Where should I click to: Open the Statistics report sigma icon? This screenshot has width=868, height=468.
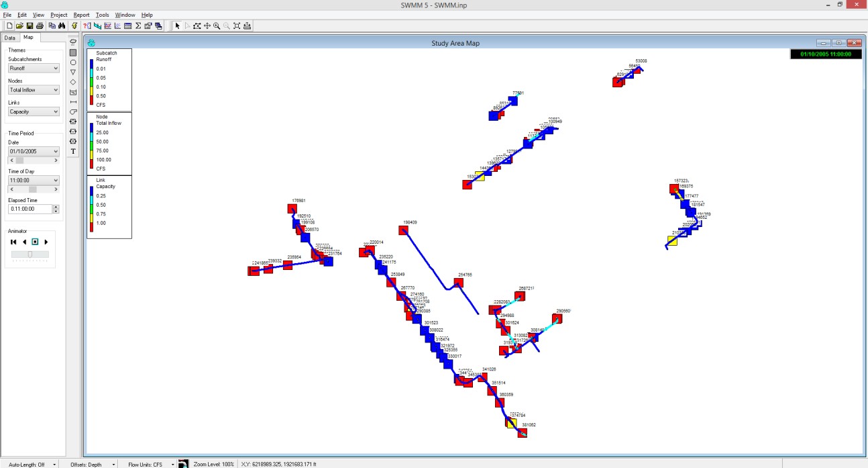click(138, 26)
